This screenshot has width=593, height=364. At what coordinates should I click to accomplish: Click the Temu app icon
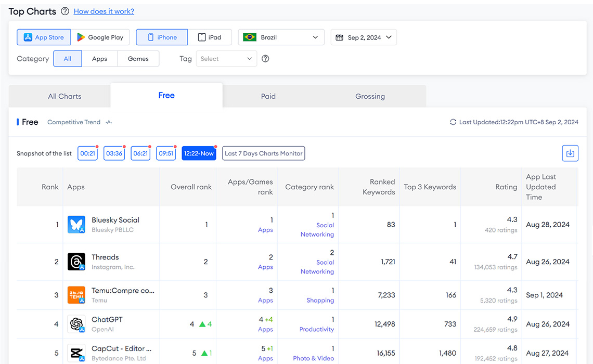[x=76, y=295]
